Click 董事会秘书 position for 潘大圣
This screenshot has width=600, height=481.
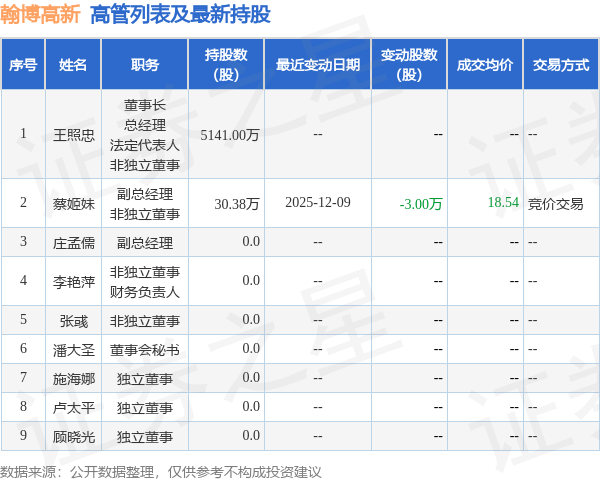145,350
